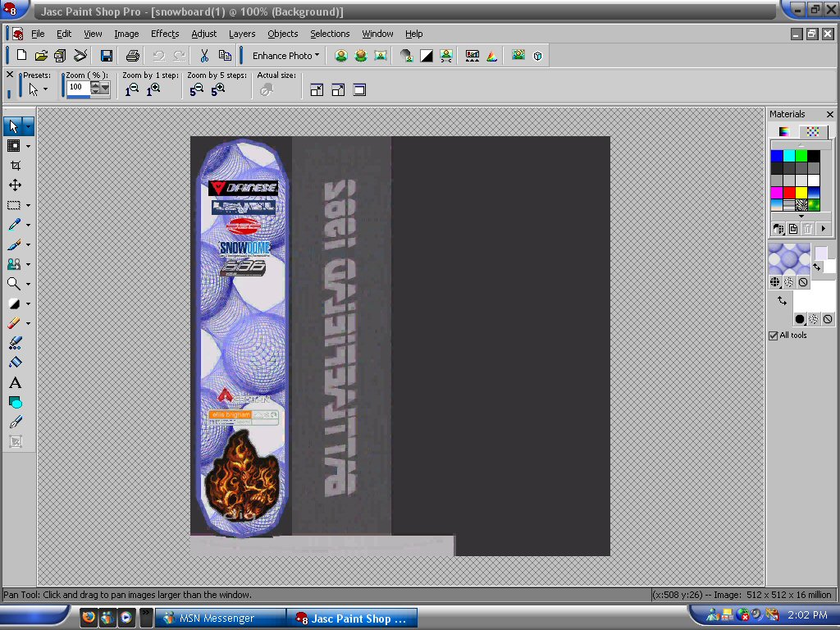Toggle background texture button
840x630 pixels.
click(813, 319)
